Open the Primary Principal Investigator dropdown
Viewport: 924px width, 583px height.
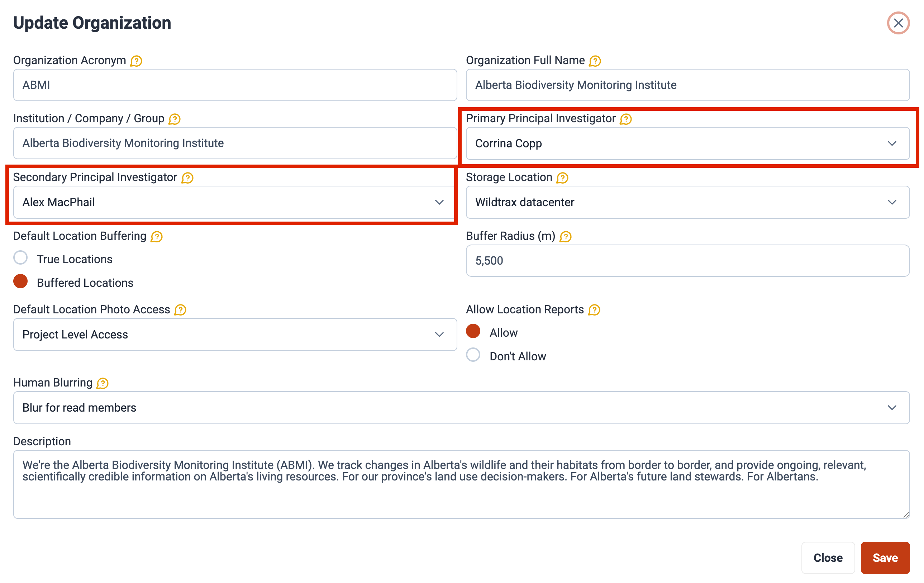tap(687, 143)
